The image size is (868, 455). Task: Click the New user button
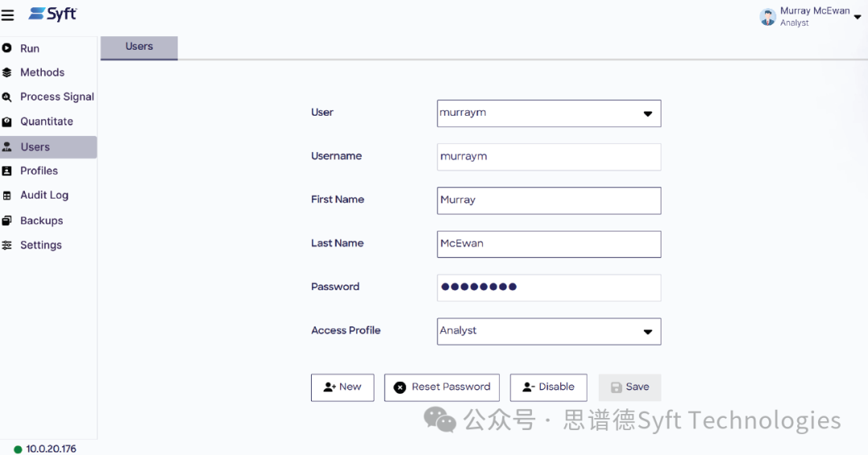(x=342, y=387)
